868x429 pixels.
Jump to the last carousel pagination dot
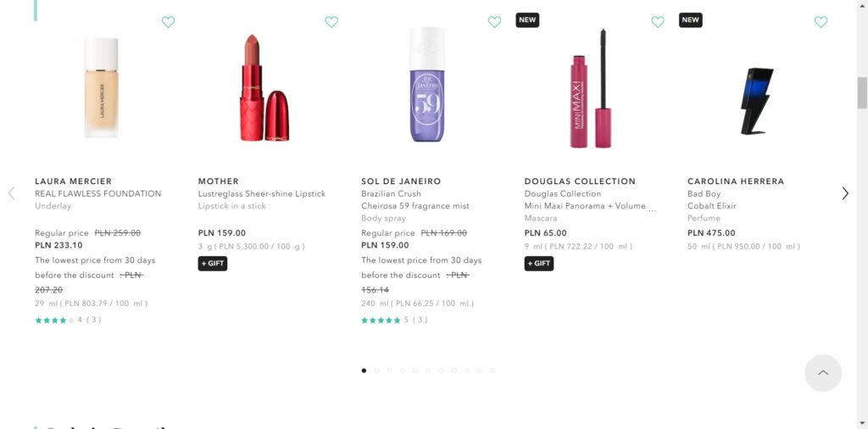coord(492,370)
